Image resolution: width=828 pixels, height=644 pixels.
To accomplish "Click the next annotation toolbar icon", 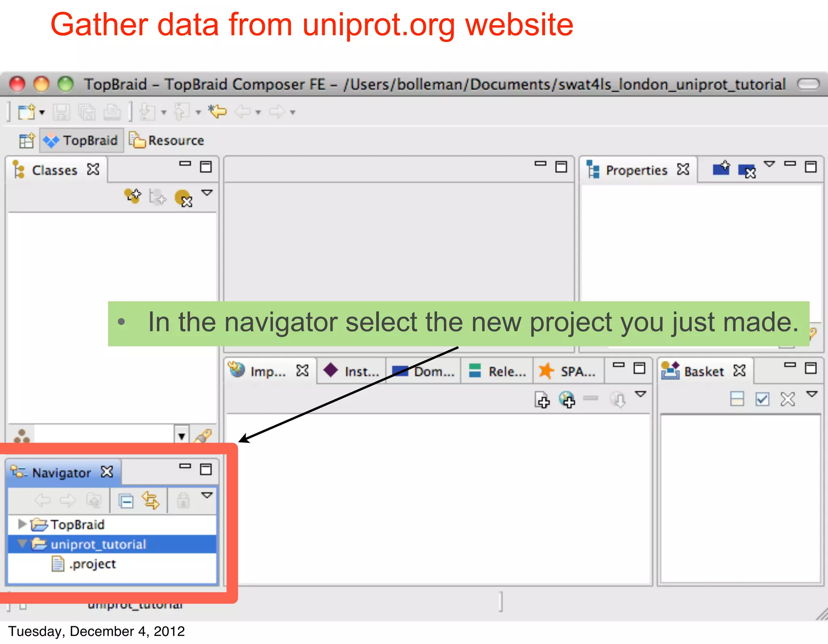I will [147, 112].
